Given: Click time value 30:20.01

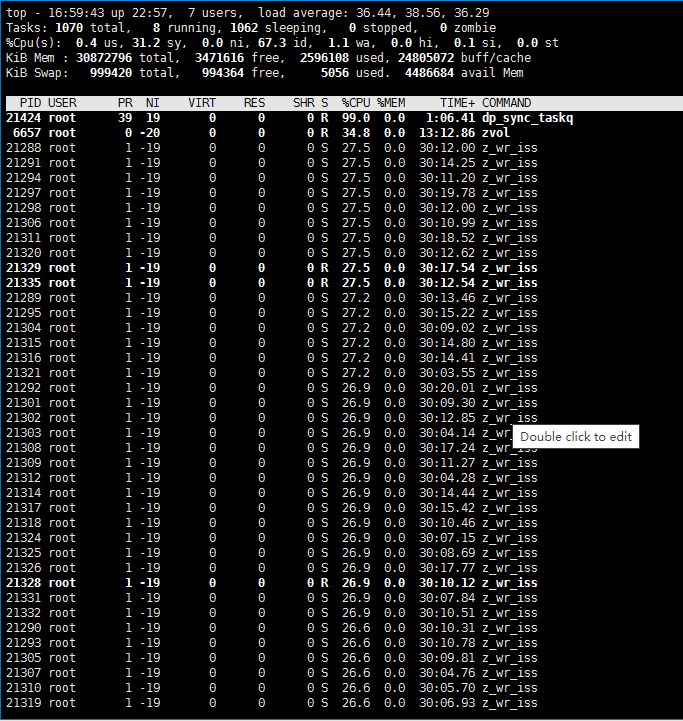Looking at the screenshot, I should click(x=447, y=388).
